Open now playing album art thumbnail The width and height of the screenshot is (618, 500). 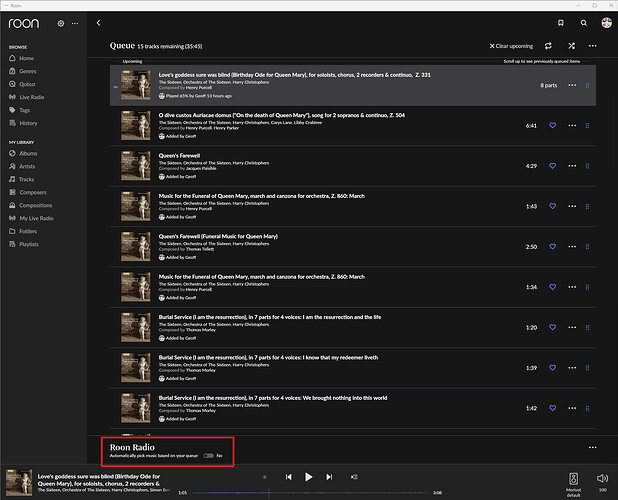19,482
